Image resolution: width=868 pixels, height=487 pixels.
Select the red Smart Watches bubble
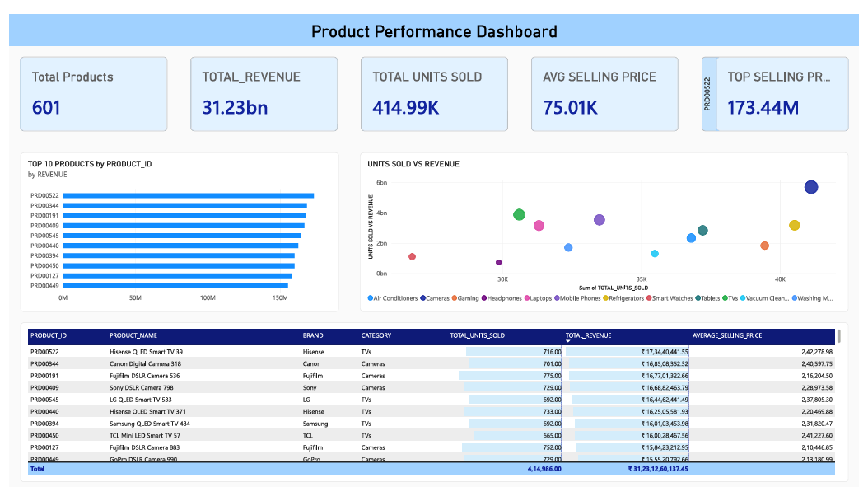(412, 256)
